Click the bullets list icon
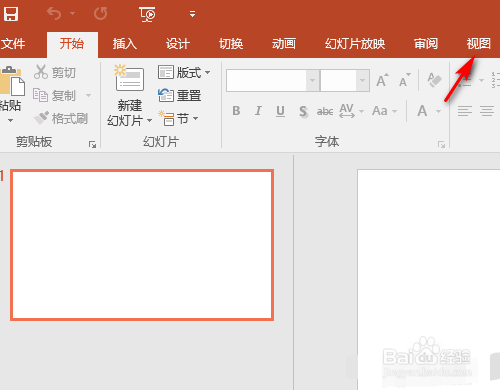 pos(464,80)
